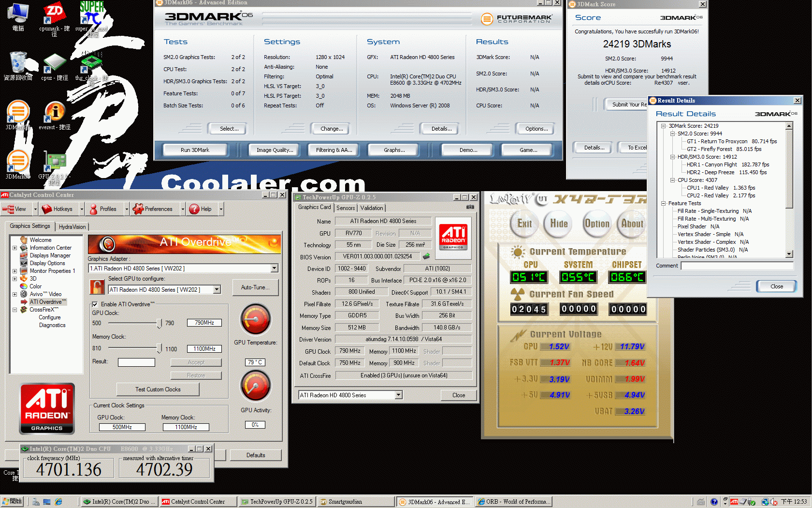This screenshot has width=812, height=508.
Task: Adjust the GPU Clock slider thumb
Action: 159,323
